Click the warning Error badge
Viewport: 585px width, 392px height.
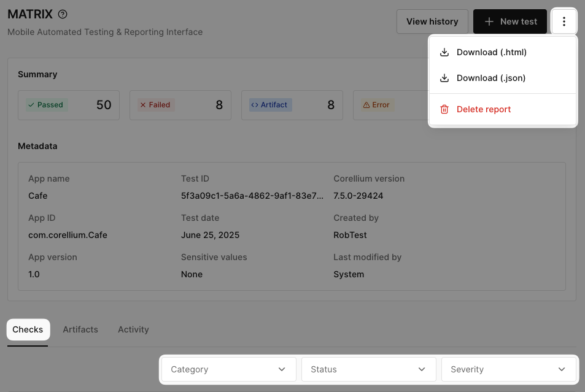click(x=377, y=105)
